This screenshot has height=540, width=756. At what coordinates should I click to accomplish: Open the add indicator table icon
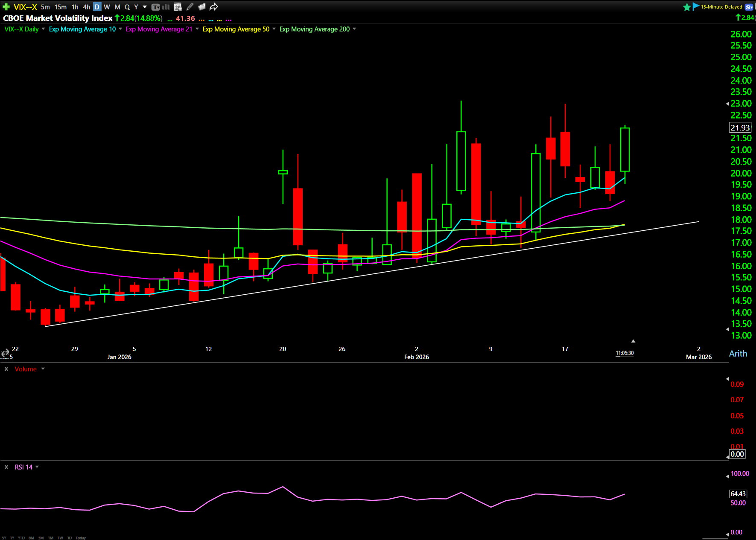[178, 7]
